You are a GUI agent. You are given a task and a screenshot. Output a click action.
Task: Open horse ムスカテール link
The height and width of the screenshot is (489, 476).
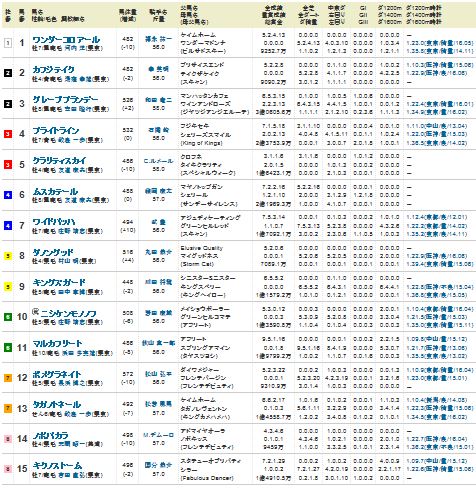pos(55,192)
